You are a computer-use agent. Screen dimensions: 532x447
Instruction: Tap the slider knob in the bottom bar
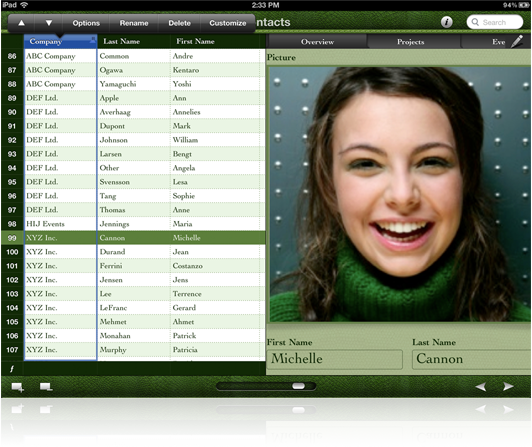point(298,386)
